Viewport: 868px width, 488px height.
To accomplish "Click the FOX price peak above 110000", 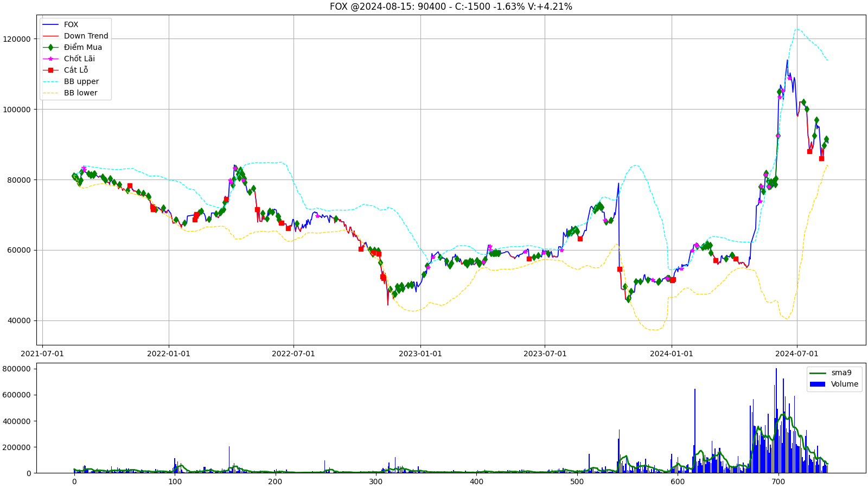I will click(x=787, y=60).
